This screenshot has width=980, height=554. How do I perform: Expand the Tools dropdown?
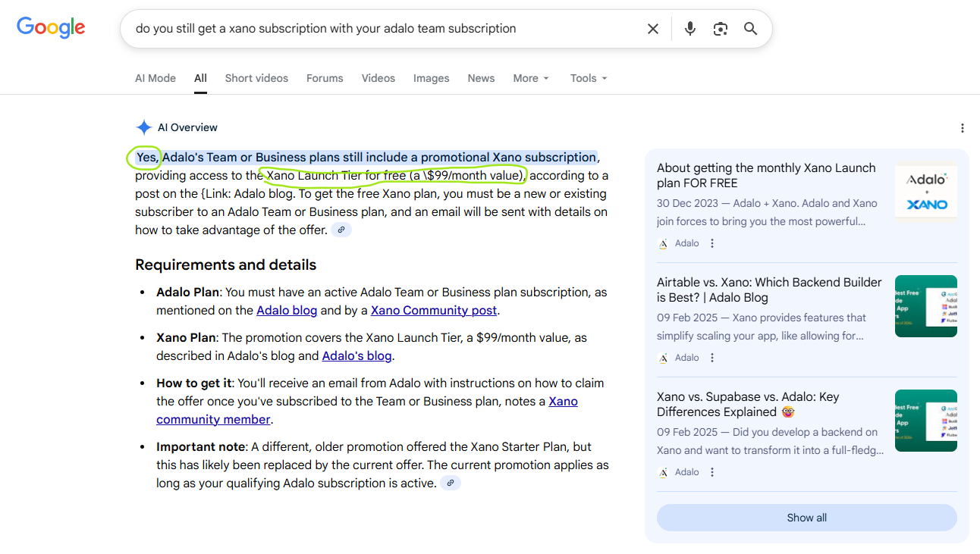click(589, 78)
